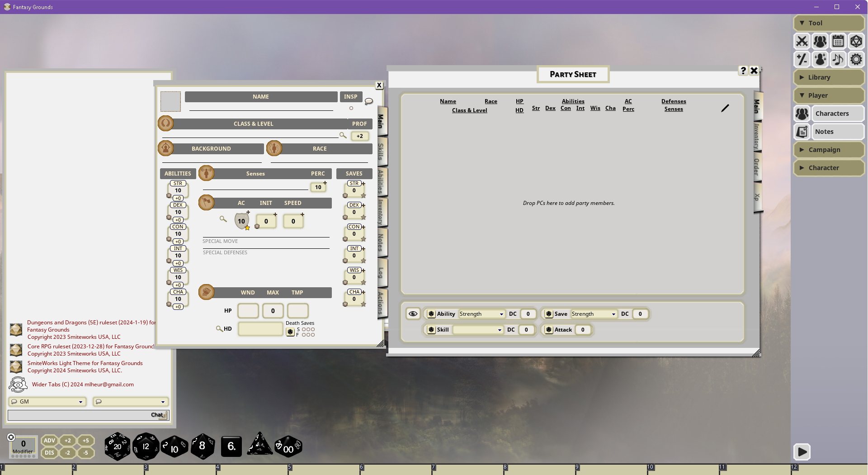Switch to character sheet Abilities tab
Viewport: 868px width, 475px height.
point(381,181)
